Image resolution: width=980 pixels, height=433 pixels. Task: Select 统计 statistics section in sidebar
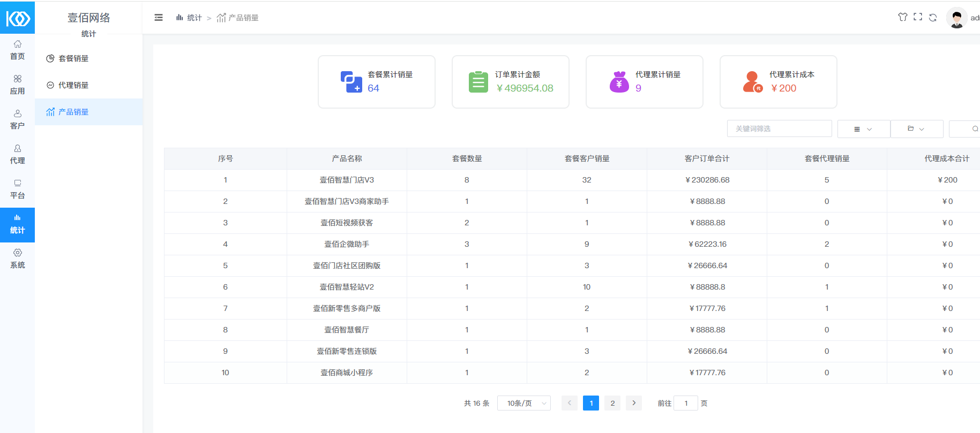coord(17,225)
